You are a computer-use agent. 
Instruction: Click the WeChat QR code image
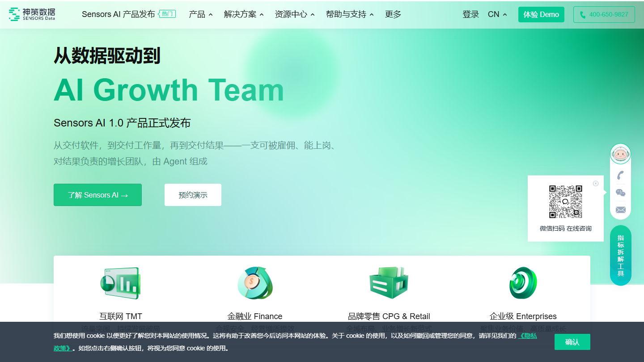click(566, 202)
